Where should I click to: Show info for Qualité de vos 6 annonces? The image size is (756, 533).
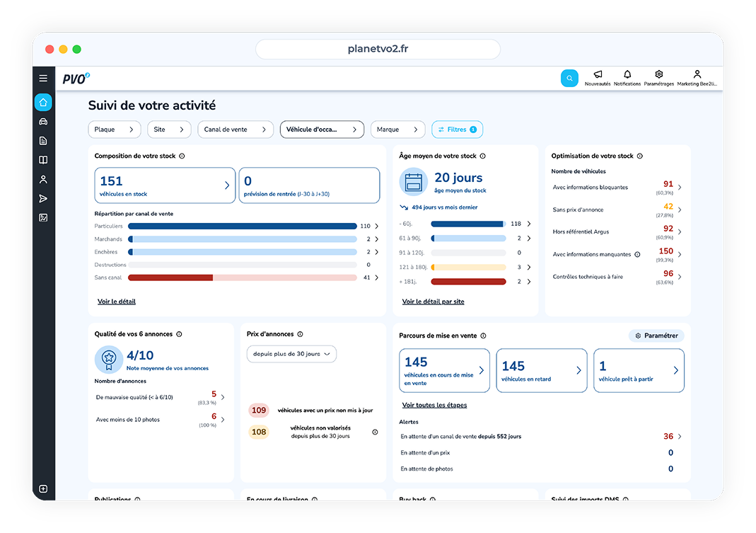(x=179, y=334)
